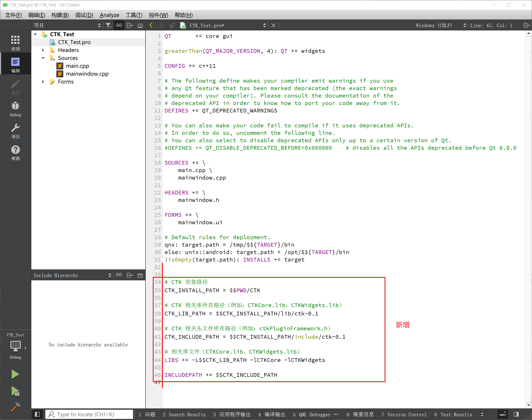Click the Build hammer icon
Image resolution: width=532 pixels, height=420 pixels.
(x=15, y=407)
